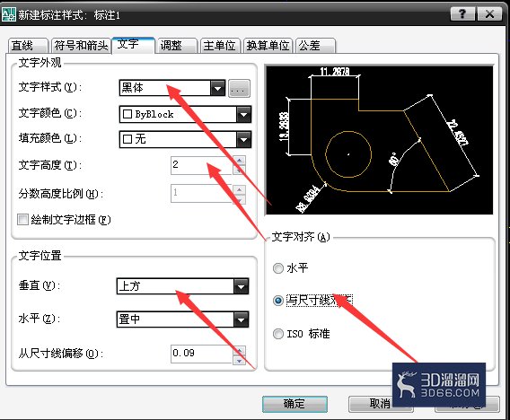Open the 垂直 上方 dropdown
Image resolution: width=510 pixels, height=420 pixels.
pos(182,286)
